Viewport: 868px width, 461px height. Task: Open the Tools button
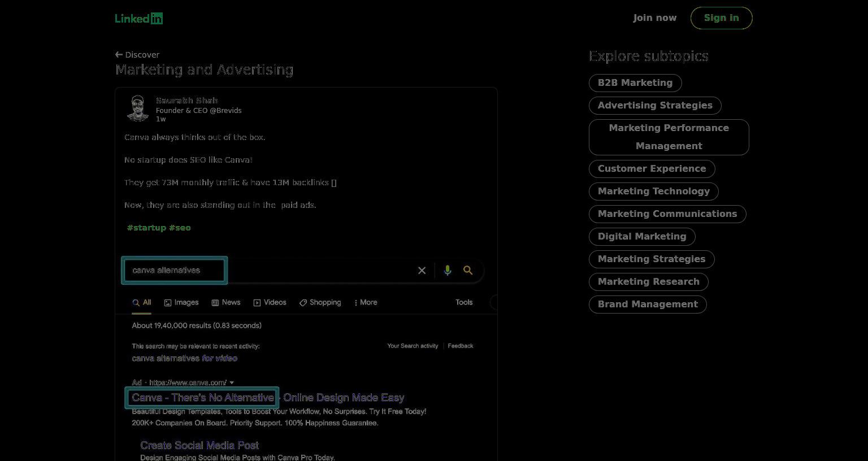(464, 302)
